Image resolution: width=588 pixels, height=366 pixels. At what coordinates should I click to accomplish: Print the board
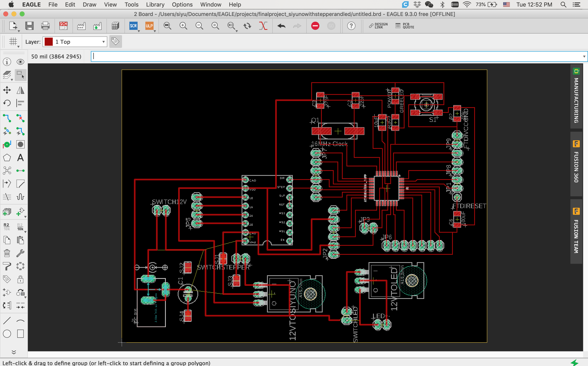click(x=45, y=26)
